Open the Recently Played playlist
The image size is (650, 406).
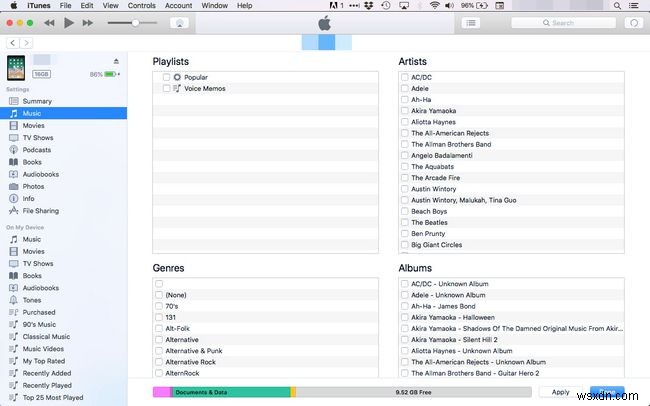pyautogui.click(x=47, y=385)
